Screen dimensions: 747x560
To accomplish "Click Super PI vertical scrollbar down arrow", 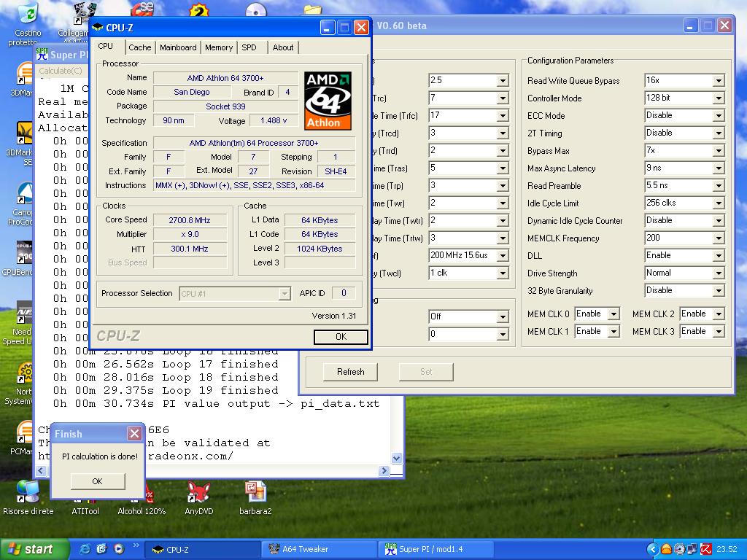I will point(396,458).
